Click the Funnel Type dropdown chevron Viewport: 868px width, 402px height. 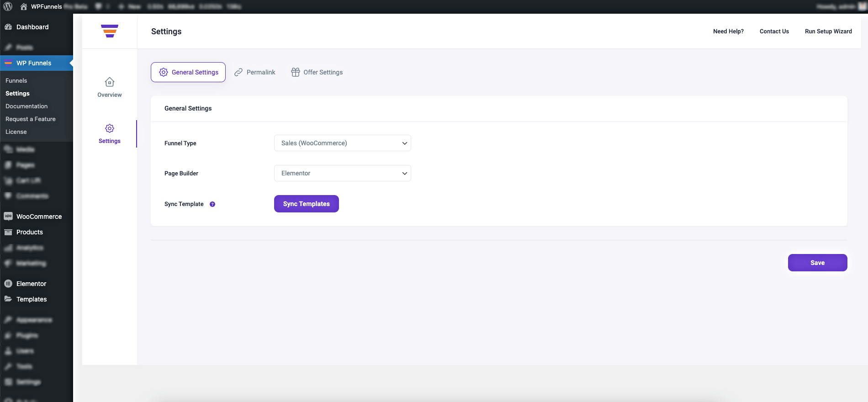[404, 143]
